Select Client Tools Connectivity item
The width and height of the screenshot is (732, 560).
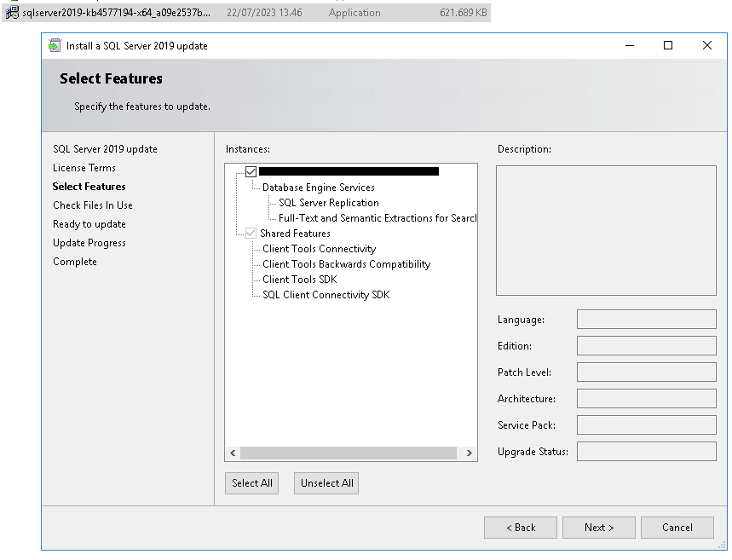click(319, 249)
